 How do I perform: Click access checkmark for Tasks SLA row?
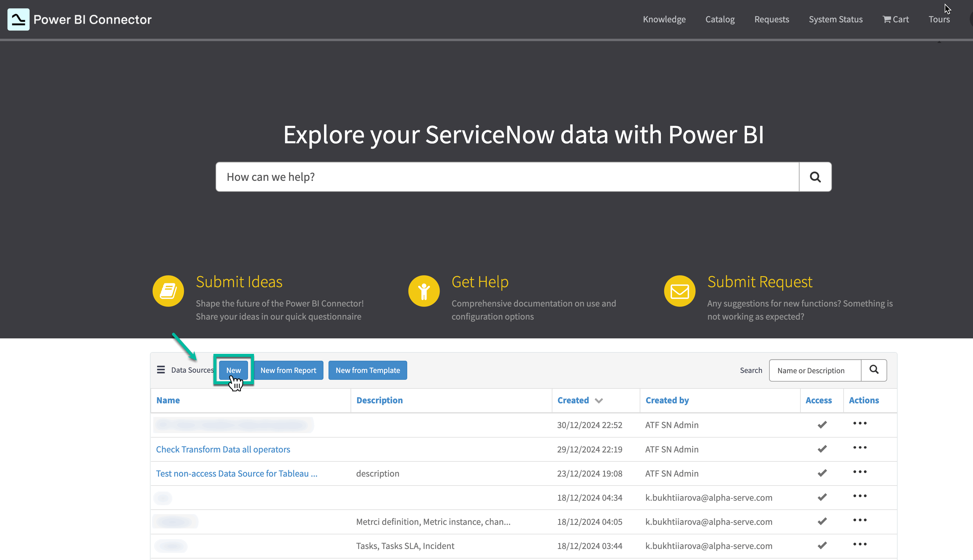coord(822,546)
